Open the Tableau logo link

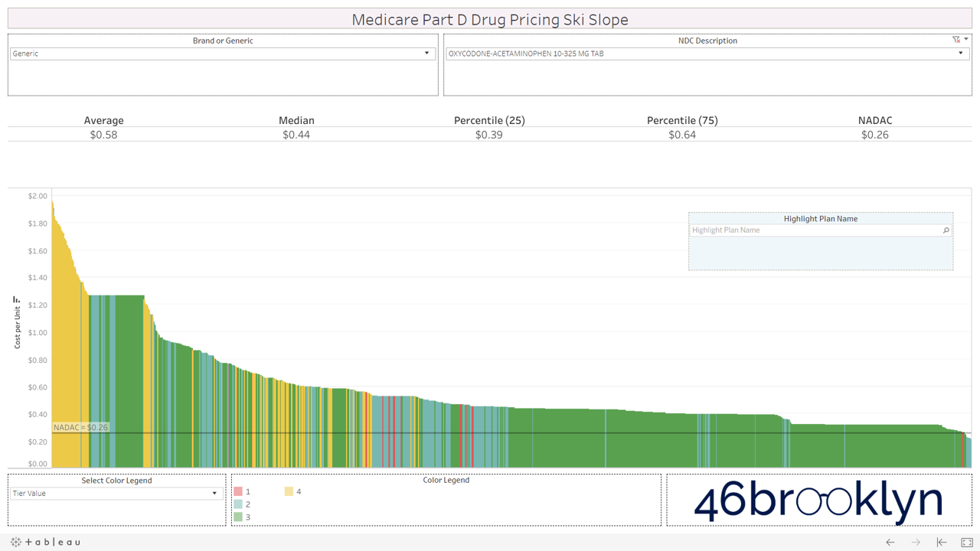tap(45, 542)
